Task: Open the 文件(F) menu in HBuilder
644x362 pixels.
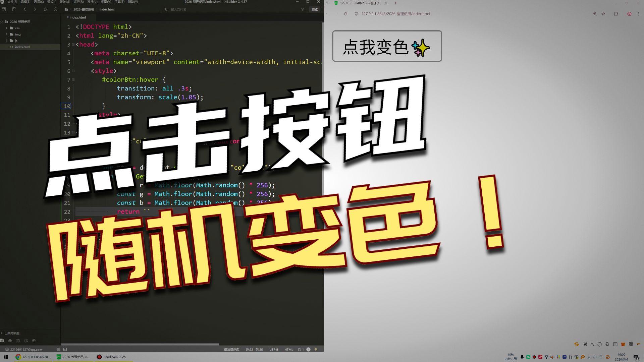Action: (x=12, y=2)
